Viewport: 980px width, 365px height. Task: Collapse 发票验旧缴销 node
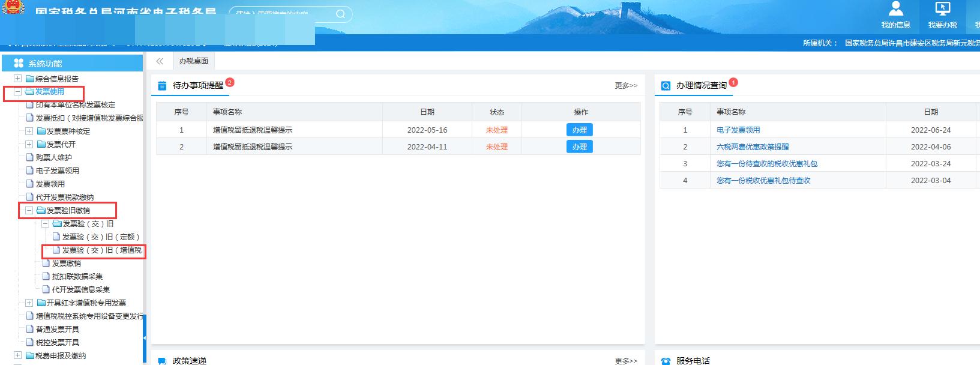coord(29,211)
